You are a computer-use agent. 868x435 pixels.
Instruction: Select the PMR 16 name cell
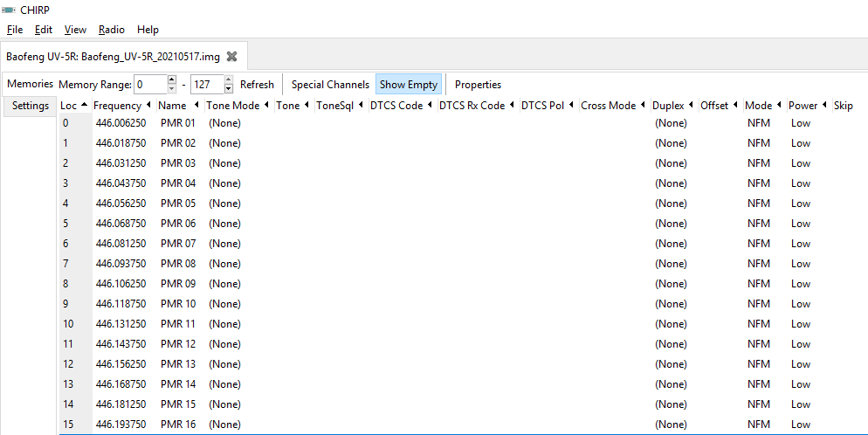[178, 425]
